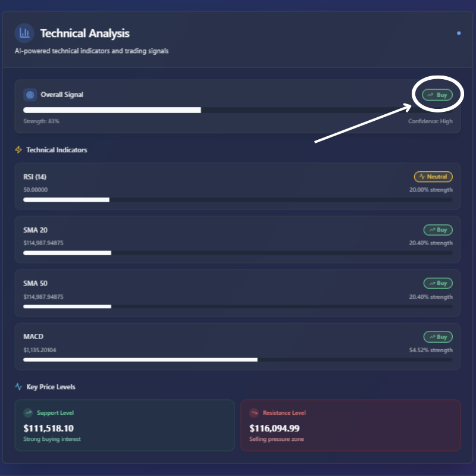This screenshot has height=476, width=476.
Task: Click the 'Overall Signal' label
Action: click(62, 95)
